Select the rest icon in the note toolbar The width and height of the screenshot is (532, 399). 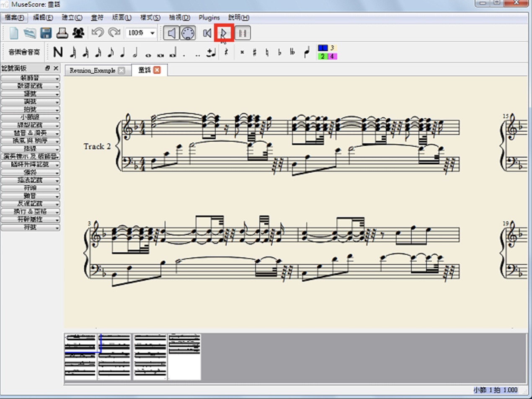226,52
